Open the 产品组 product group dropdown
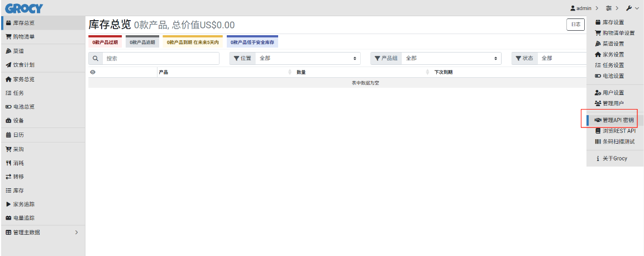Screen dimensions: 644x256 (x=451, y=58)
